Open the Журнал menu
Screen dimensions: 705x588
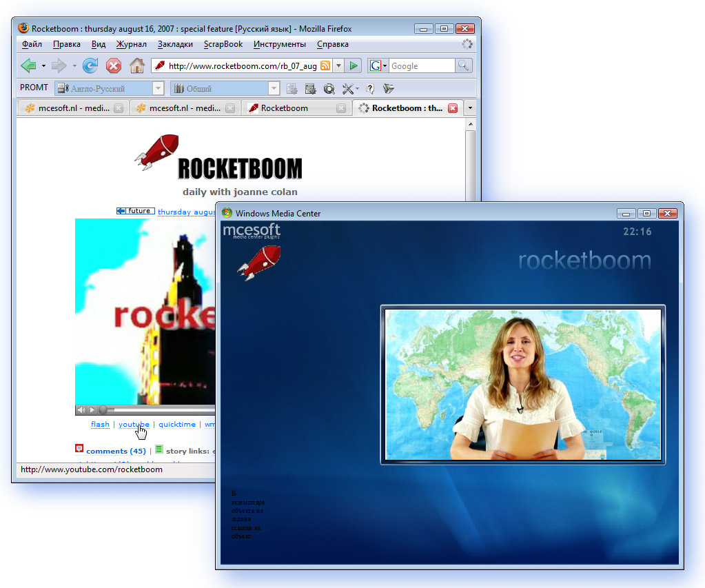(x=132, y=44)
